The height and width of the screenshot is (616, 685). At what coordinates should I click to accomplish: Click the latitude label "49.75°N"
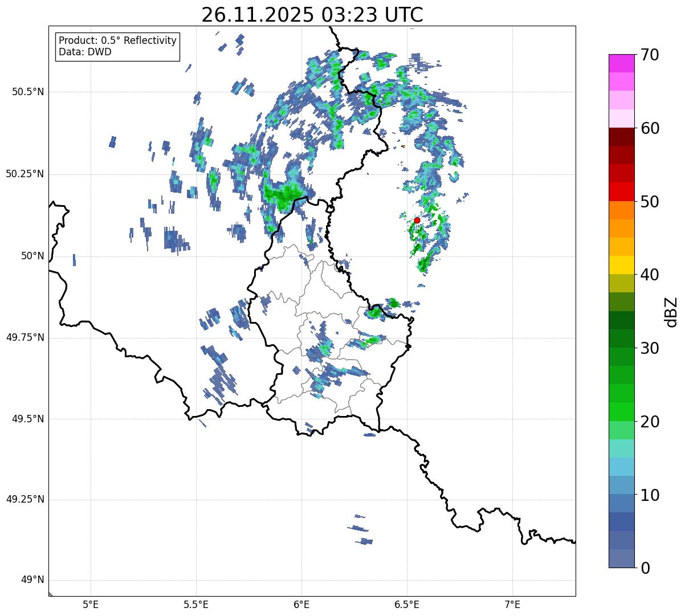point(25,337)
